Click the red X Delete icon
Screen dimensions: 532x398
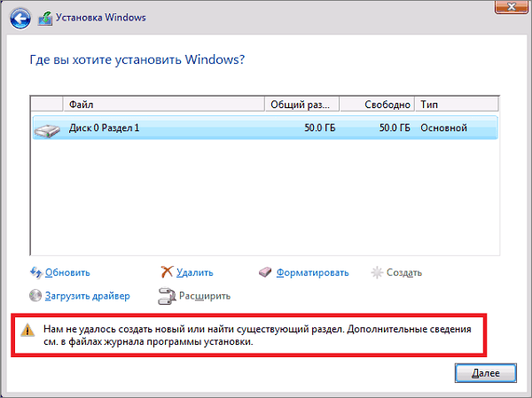click(167, 272)
